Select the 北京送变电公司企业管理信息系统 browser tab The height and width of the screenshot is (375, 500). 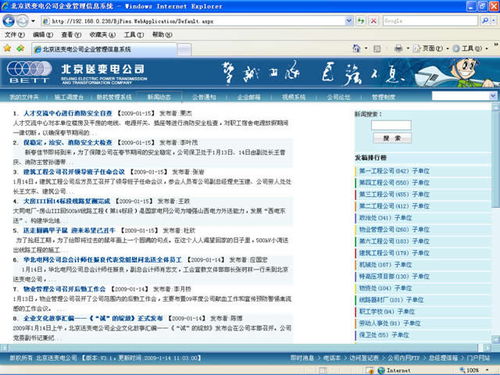point(104,49)
